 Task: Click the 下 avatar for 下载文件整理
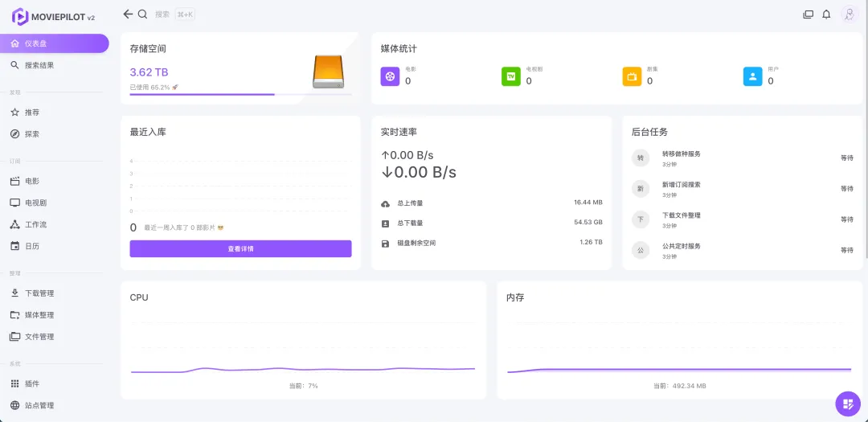tap(641, 219)
